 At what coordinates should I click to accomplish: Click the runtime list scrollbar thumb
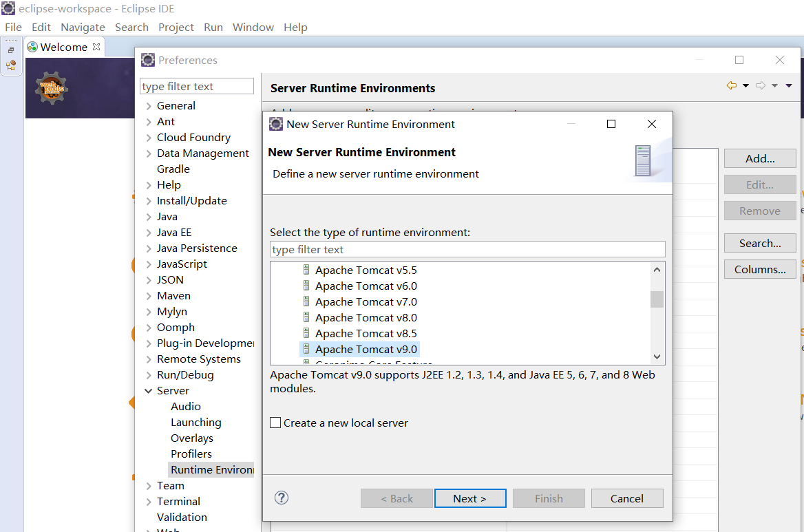pos(657,299)
